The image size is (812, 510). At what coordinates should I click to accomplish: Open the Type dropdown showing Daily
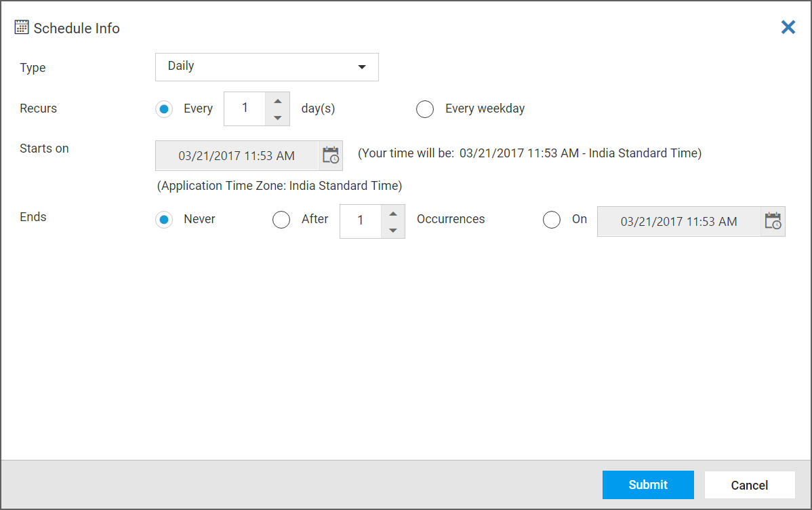(x=266, y=67)
